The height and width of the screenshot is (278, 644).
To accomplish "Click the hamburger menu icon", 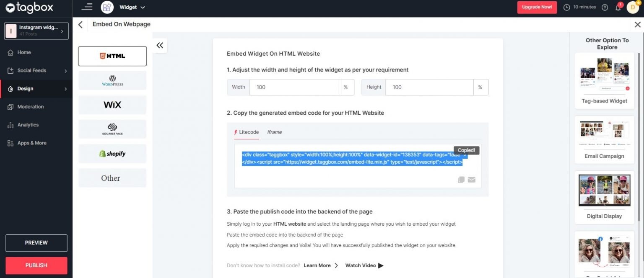I will click(87, 7).
